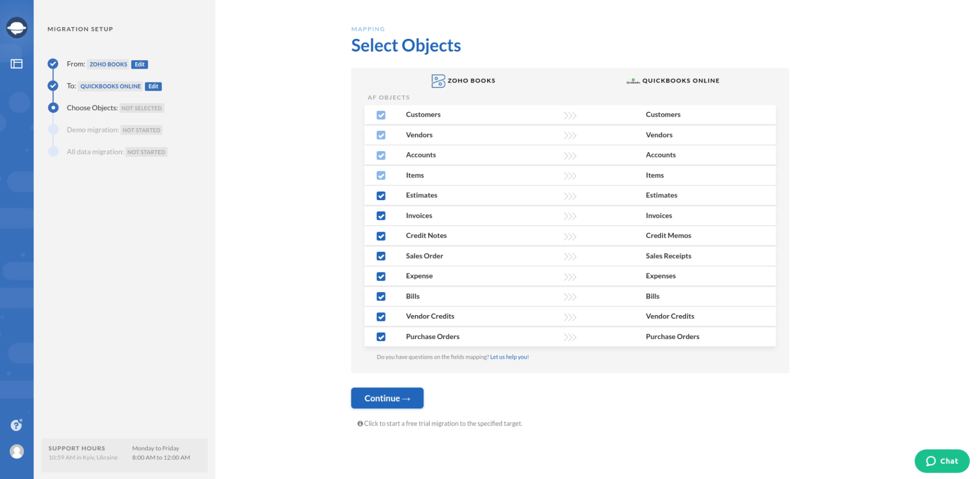Click the Zoho Books logo icon
Viewport: 980px width, 479px height.
point(438,81)
